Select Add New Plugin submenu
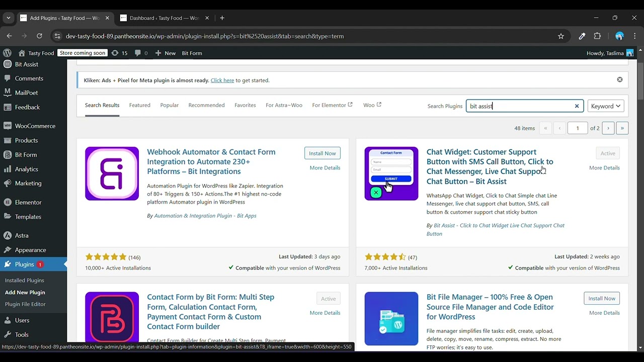 25,292
